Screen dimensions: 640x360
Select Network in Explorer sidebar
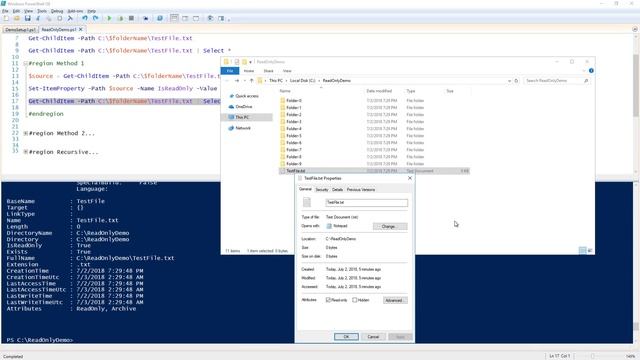(x=242, y=128)
